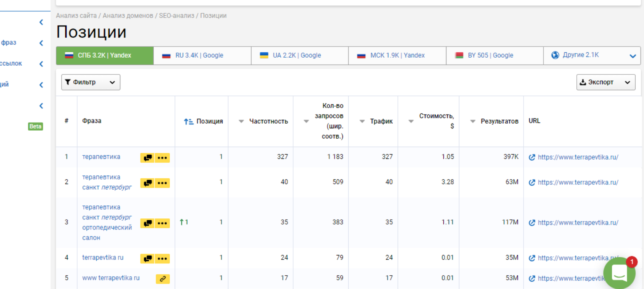
Task: Open the Фильтр dropdown
Action: tap(91, 82)
